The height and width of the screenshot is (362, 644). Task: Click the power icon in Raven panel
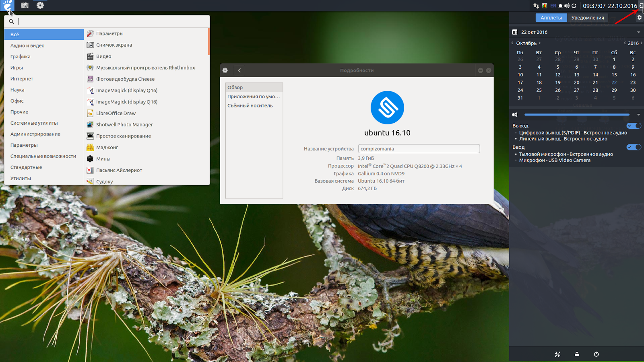(x=596, y=354)
